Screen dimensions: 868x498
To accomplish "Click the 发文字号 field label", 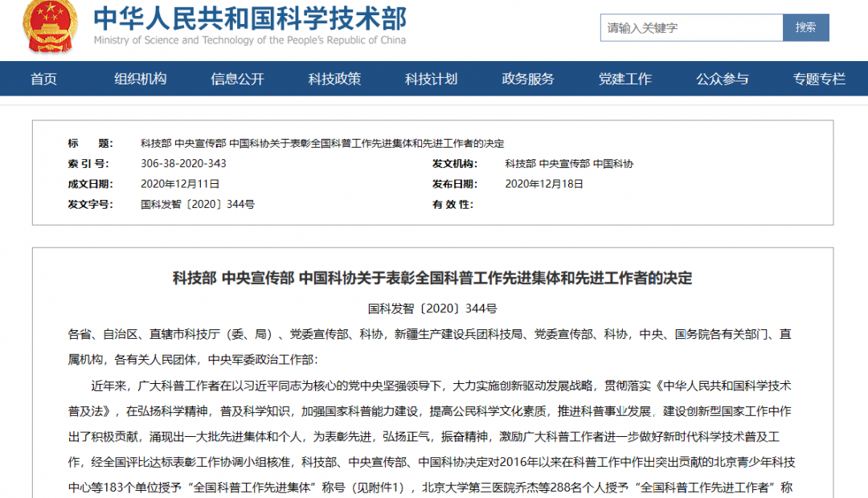I will click(90, 205).
